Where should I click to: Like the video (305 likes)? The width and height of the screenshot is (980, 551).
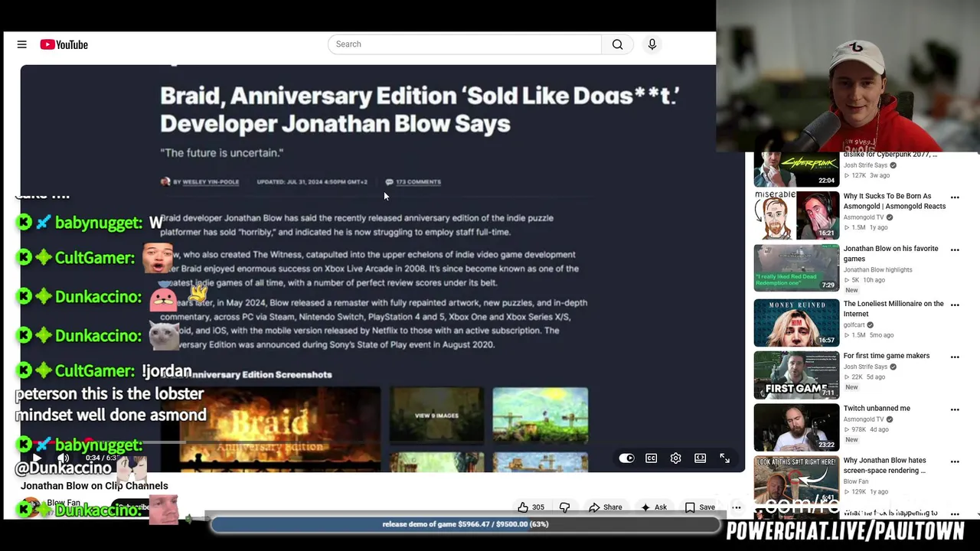click(531, 507)
